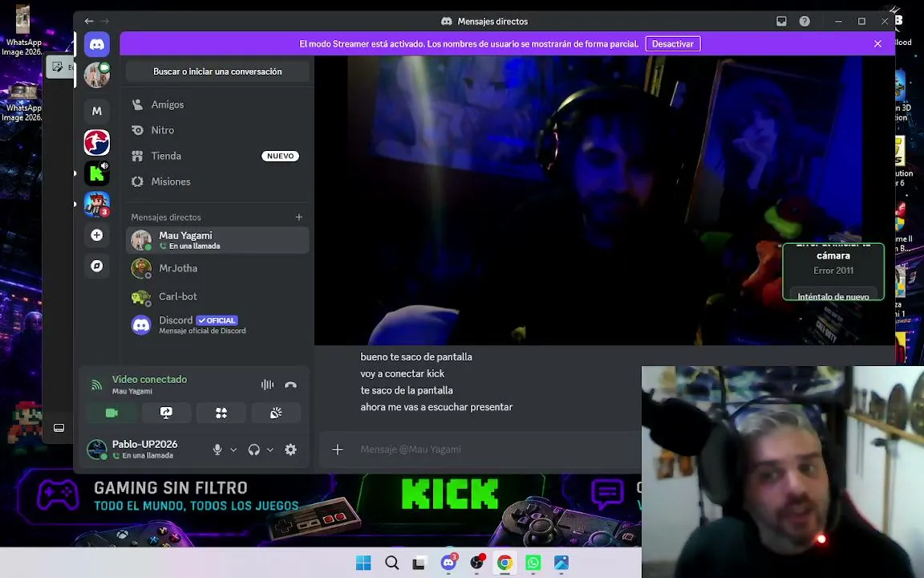The height and width of the screenshot is (578, 924).
Task: Deafen using the headphones icon
Action: tap(254, 450)
